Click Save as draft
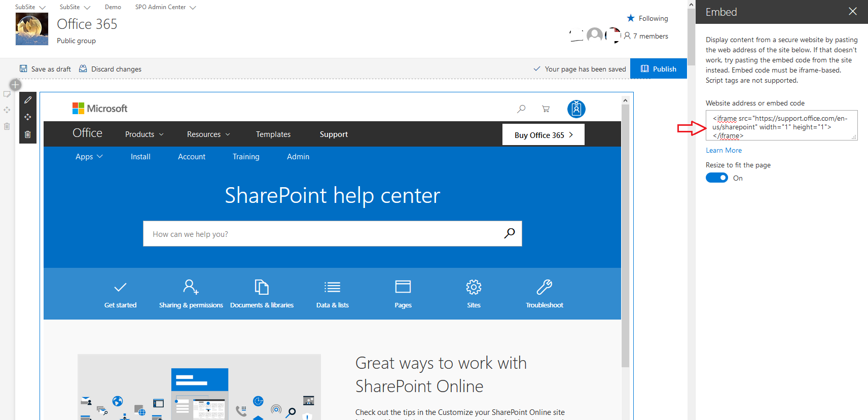This screenshot has height=420, width=868. (x=45, y=69)
